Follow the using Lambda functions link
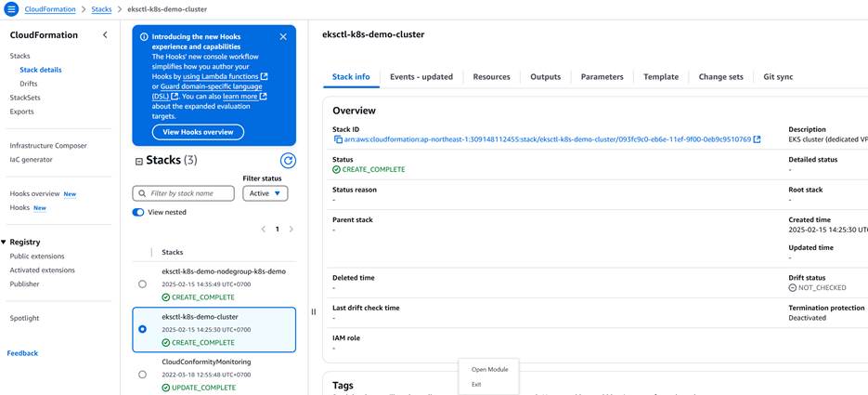The height and width of the screenshot is (395, 868). (225, 76)
